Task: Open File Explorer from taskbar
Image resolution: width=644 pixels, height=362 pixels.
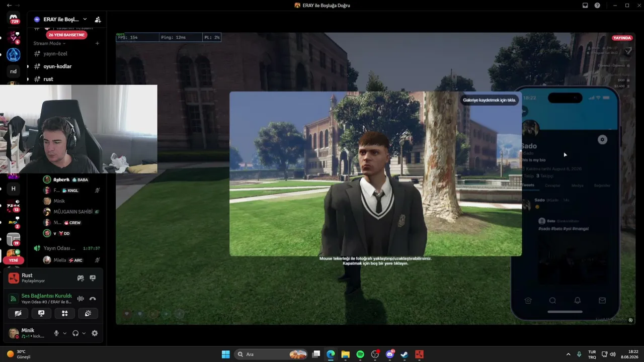Action: click(x=346, y=354)
